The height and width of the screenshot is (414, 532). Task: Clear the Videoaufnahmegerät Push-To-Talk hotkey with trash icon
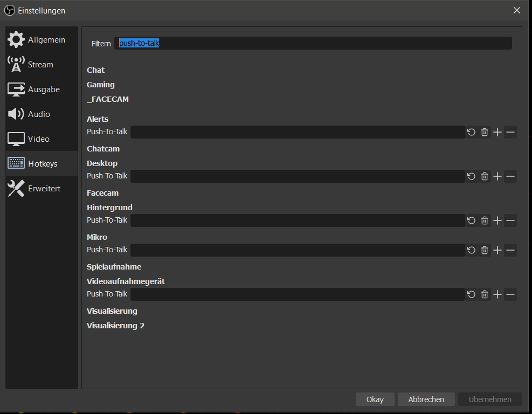pos(485,294)
